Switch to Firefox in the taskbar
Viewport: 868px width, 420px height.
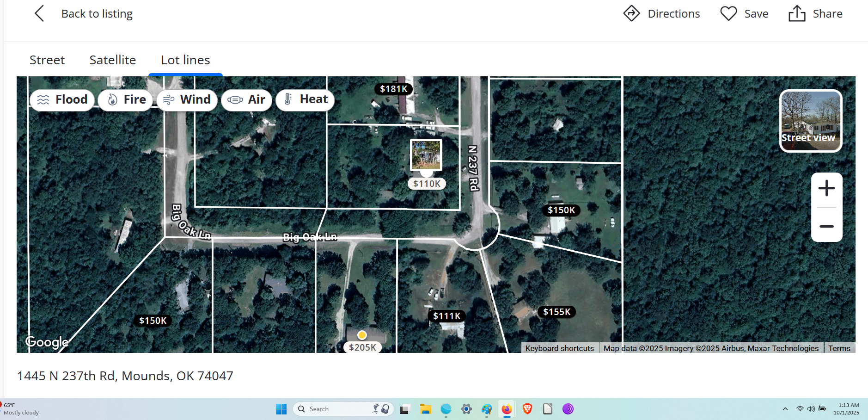(x=507, y=409)
